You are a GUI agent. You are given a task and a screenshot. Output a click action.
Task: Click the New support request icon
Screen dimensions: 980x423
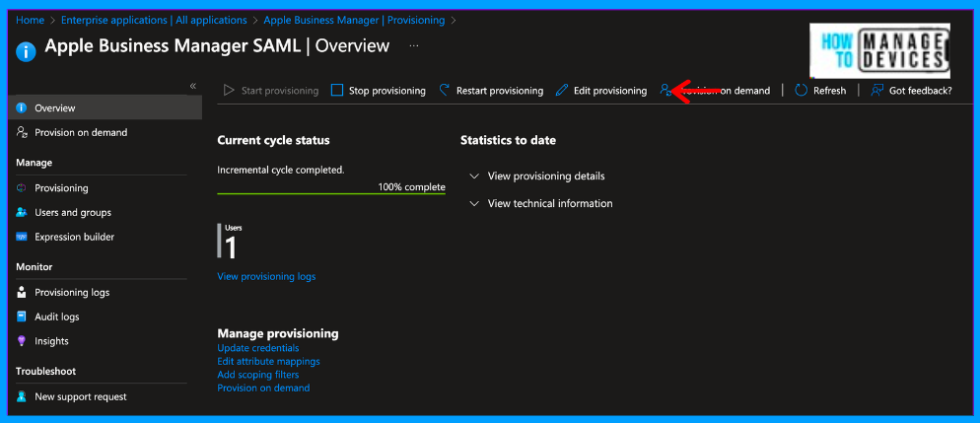[x=22, y=396]
